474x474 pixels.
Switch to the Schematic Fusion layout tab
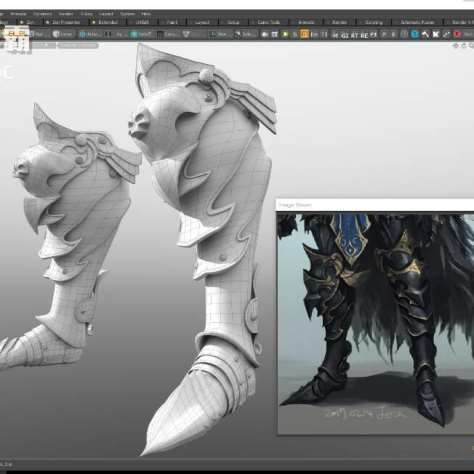click(x=417, y=22)
